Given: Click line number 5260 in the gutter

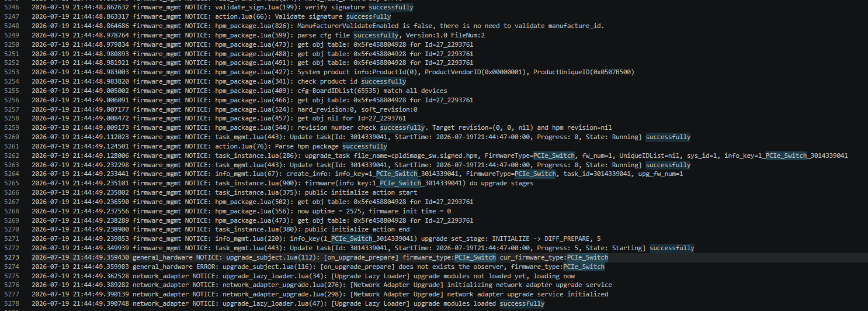Looking at the screenshot, I should pos(12,137).
